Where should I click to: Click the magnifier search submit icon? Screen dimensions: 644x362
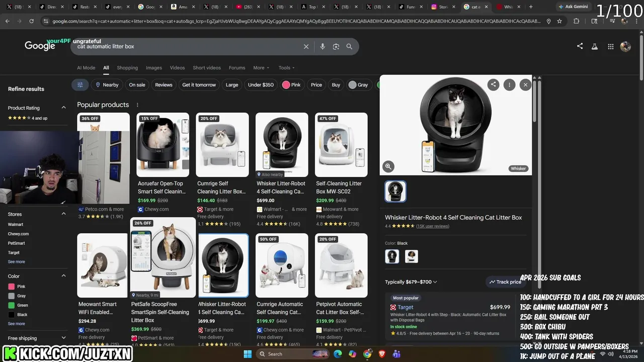pyautogui.click(x=349, y=46)
